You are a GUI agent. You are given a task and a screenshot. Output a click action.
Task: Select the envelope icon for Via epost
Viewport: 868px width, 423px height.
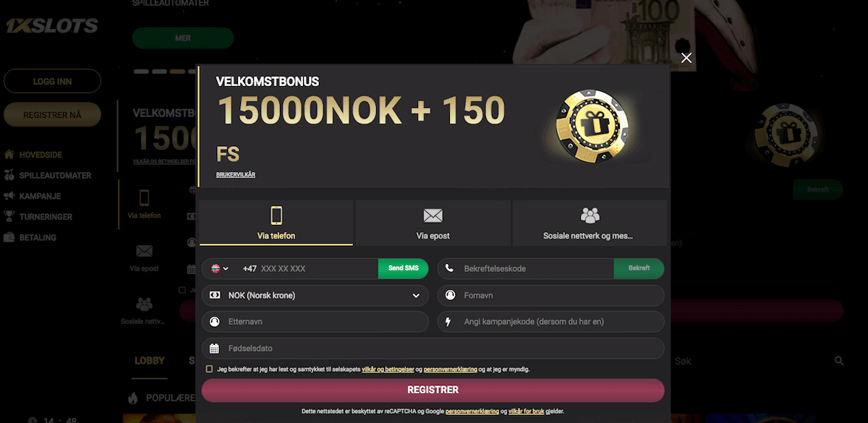[433, 215]
